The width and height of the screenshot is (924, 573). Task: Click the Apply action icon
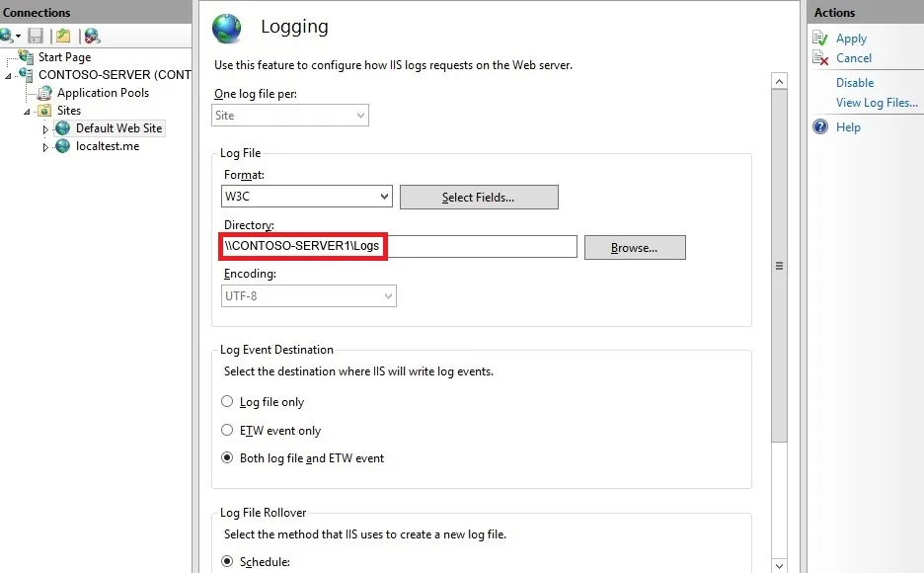click(820, 39)
